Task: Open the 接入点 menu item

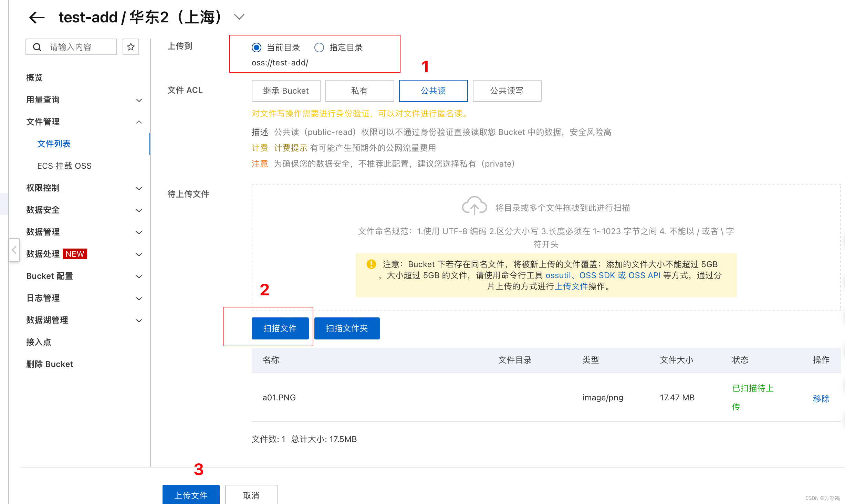Action: click(x=39, y=342)
